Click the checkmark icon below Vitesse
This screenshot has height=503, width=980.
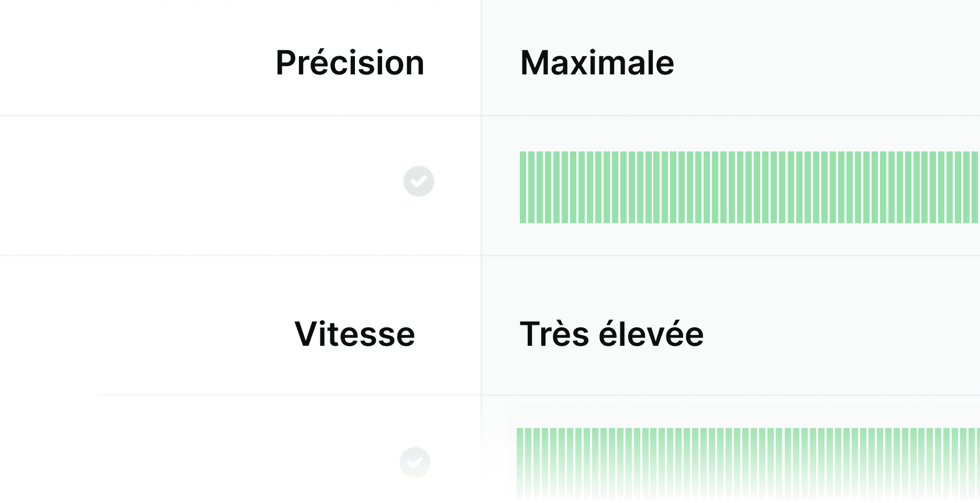[x=415, y=462]
